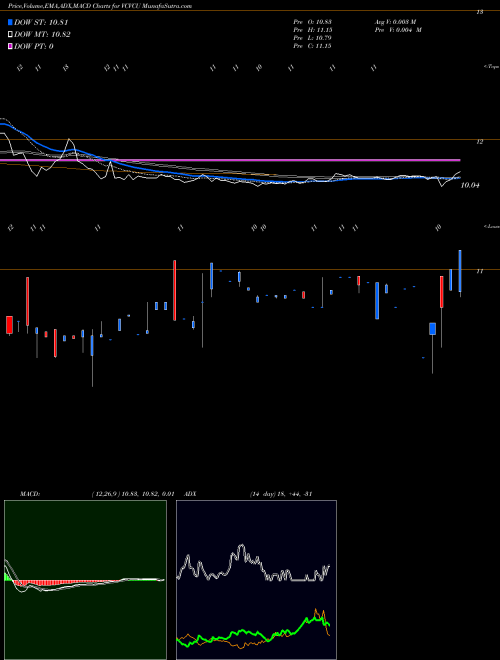Click the magenta DOW PT legend swatch
Screen dimensions: 500x660
tap(10, 46)
